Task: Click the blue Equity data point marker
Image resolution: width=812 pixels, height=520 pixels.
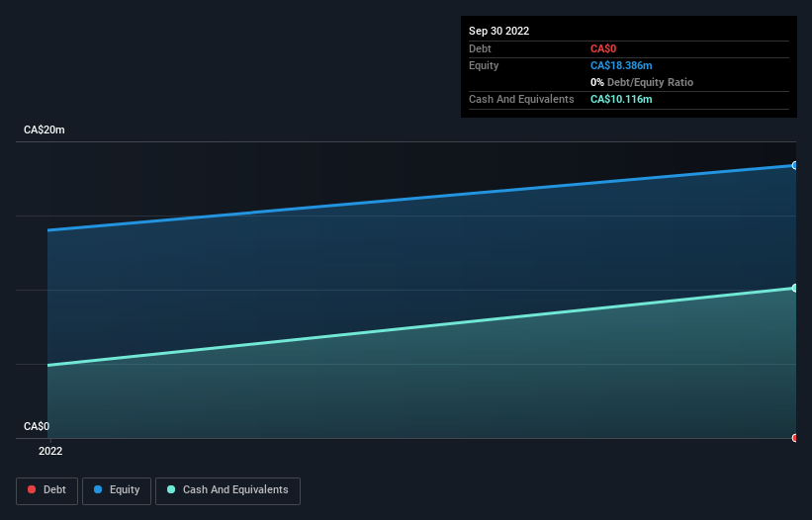Action: 795,165
